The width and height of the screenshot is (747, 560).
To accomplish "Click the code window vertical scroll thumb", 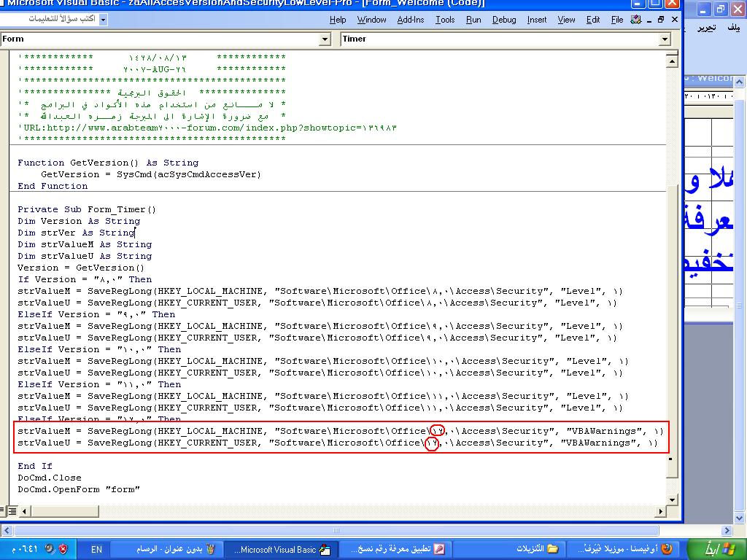I will click(x=672, y=330).
